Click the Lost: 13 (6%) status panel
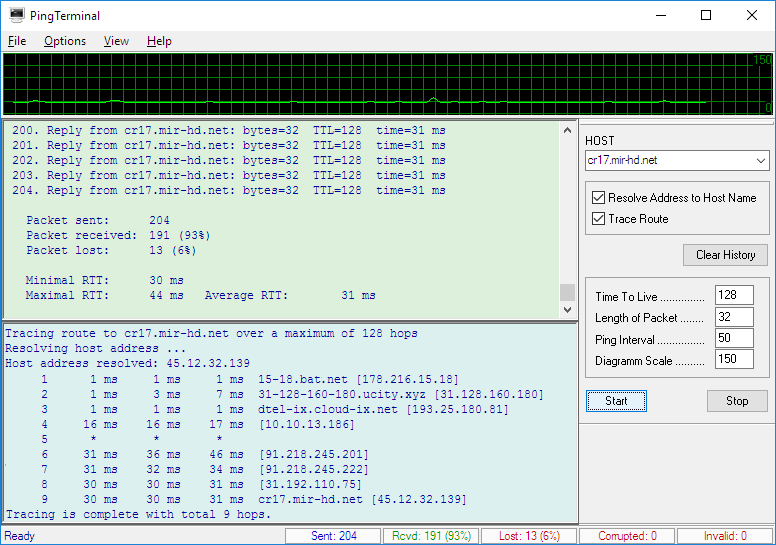This screenshot has width=776, height=545. (529, 536)
